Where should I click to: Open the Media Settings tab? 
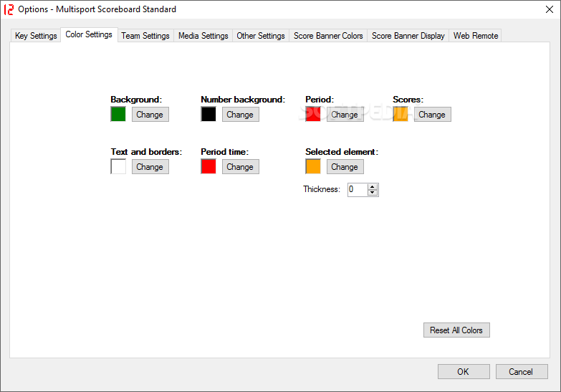click(203, 35)
